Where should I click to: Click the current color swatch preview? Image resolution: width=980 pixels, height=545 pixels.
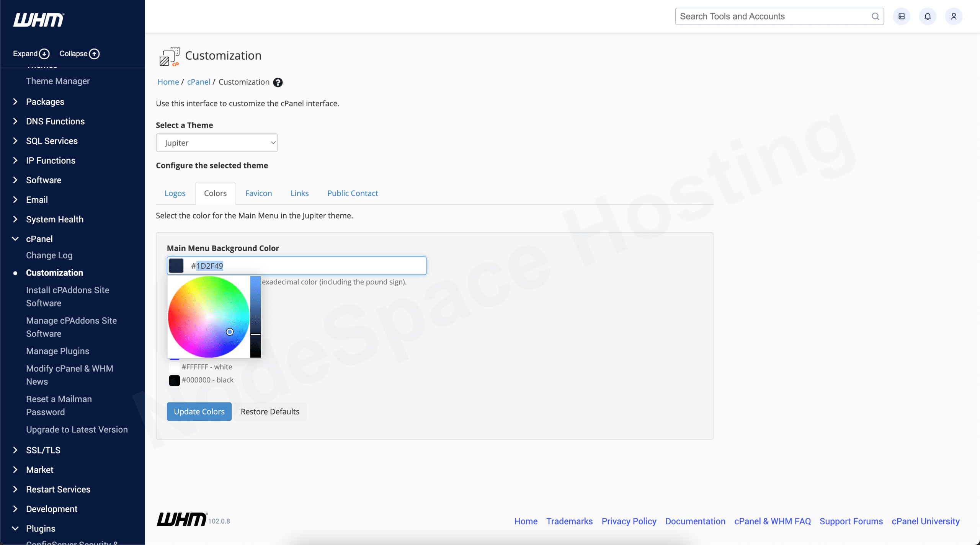(x=176, y=266)
